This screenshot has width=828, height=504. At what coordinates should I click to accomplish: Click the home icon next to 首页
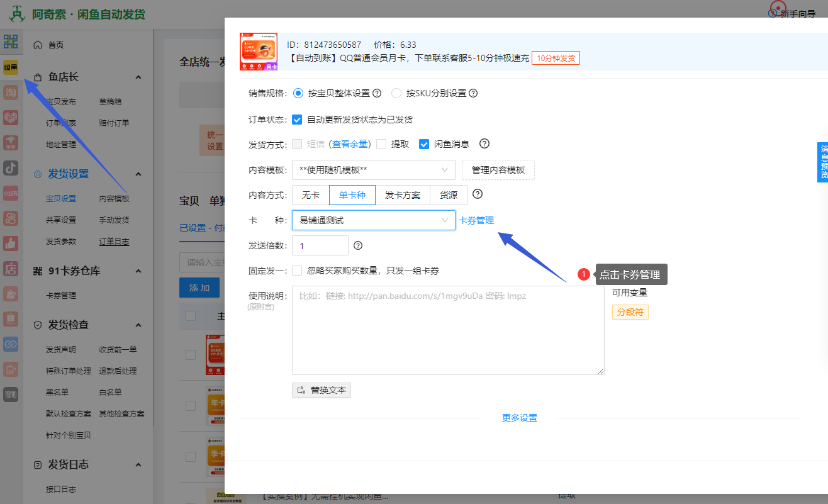[x=38, y=45]
